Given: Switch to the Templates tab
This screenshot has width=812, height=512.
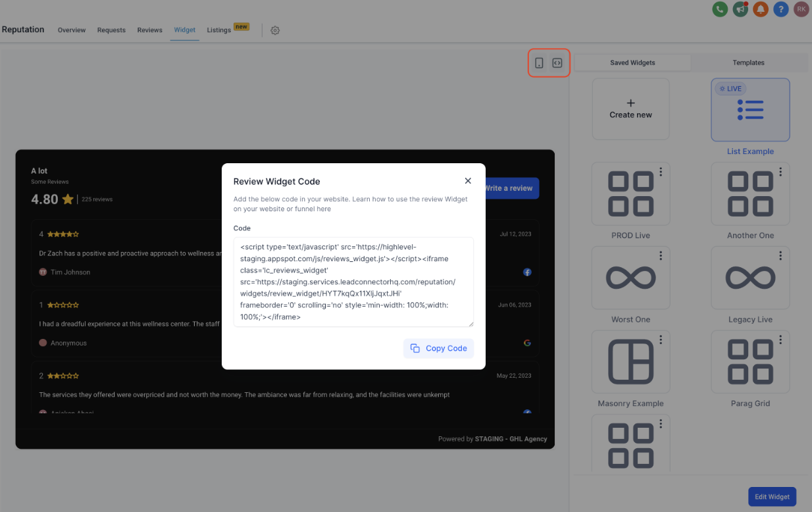Looking at the screenshot, I should click(749, 63).
